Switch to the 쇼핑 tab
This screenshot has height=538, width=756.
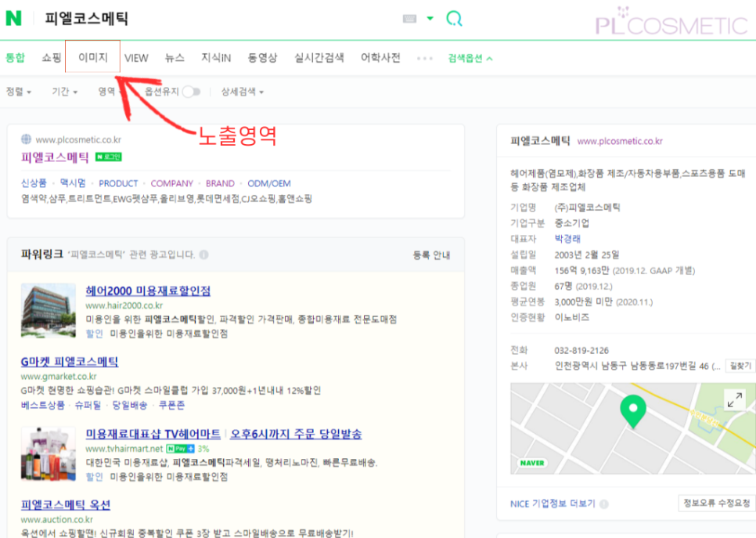pyautogui.click(x=51, y=57)
